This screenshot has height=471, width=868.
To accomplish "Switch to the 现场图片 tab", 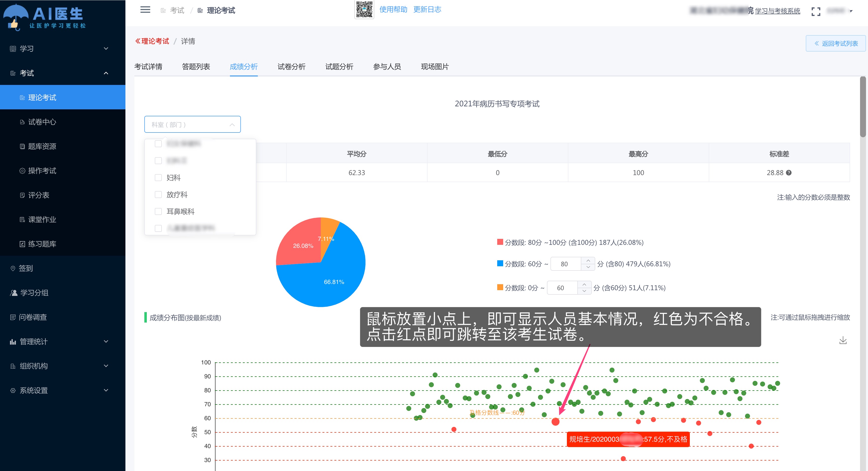I will pyautogui.click(x=435, y=67).
